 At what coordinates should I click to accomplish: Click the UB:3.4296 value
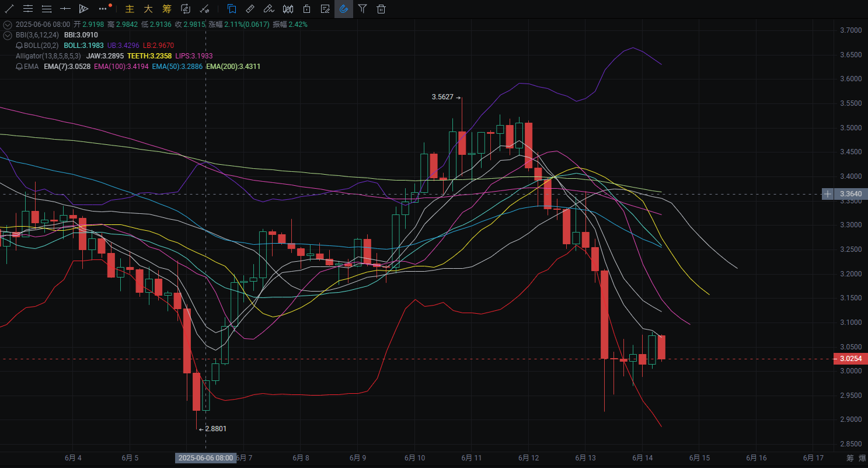(123, 46)
